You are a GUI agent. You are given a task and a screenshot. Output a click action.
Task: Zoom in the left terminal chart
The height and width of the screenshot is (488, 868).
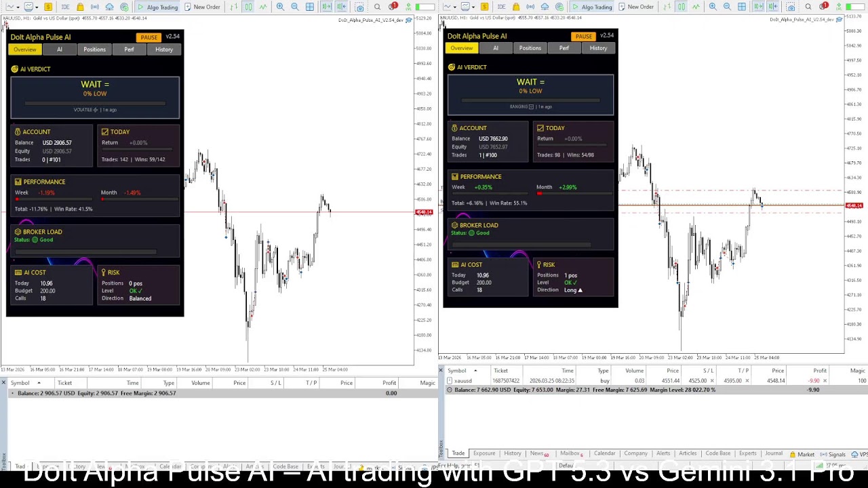pyautogui.click(x=280, y=7)
